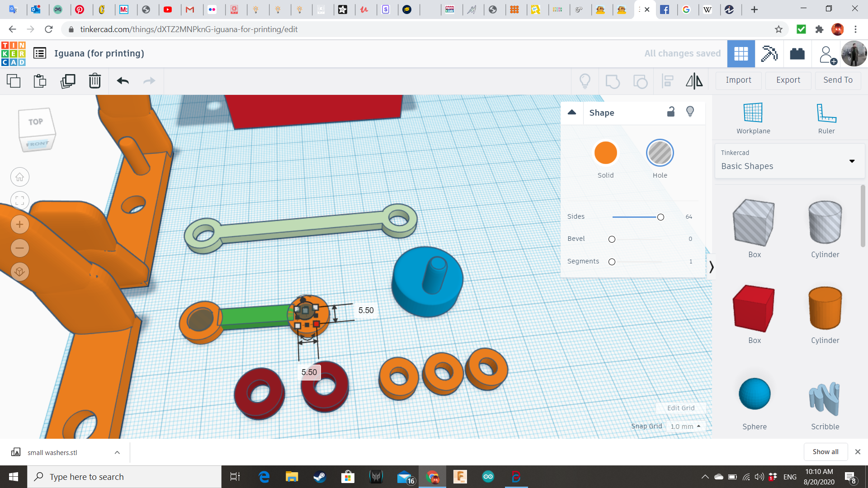868x488 pixels.
Task: Click the Send To button
Action: coord(838,80)
